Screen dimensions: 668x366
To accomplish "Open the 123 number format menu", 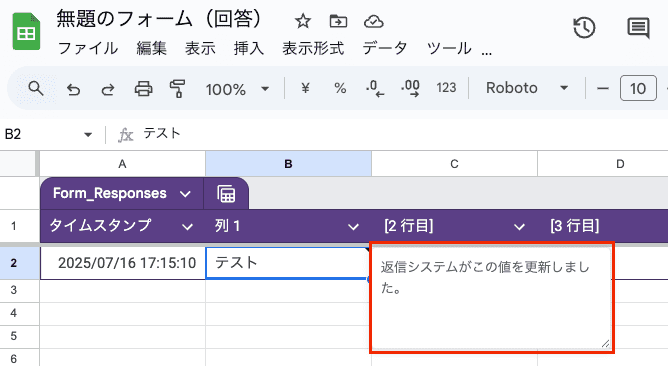I will pyautogui.click(x=446, y=88).
